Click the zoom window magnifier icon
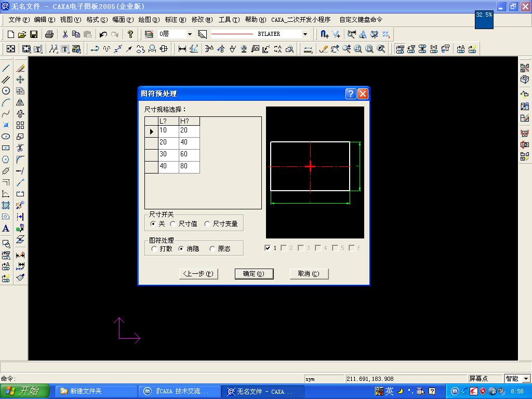 [357, 49]
